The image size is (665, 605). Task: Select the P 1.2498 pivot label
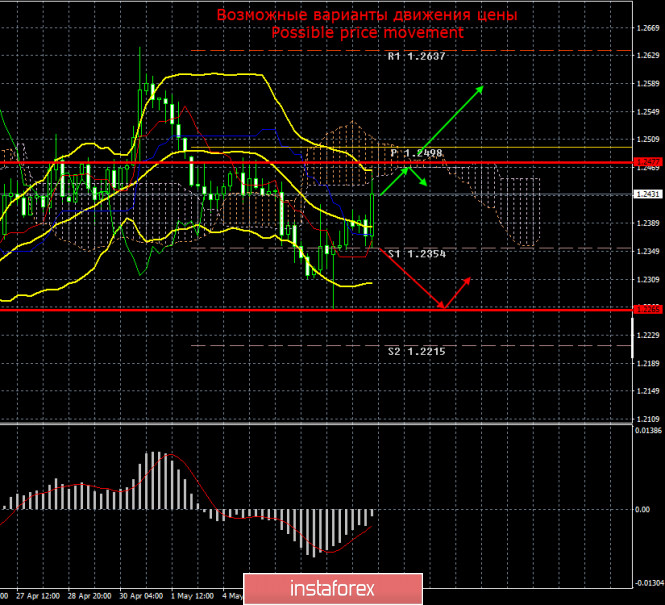pyautogui.click(x=416, y=153)
